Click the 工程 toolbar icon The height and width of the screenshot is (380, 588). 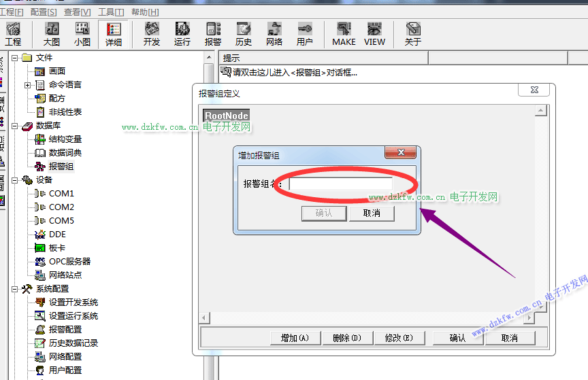coord(13,34)
